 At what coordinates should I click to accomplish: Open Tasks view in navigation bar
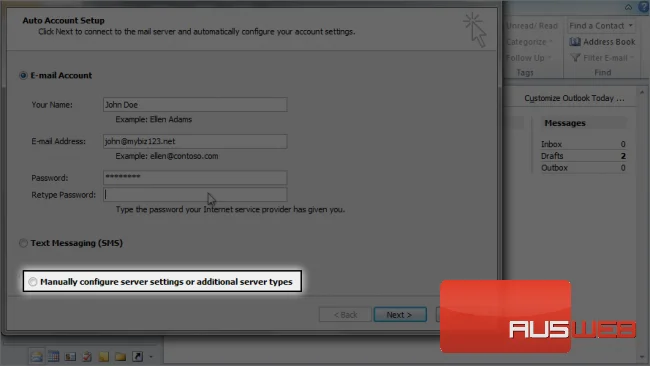pyautogui.click(x=87, y=356)
